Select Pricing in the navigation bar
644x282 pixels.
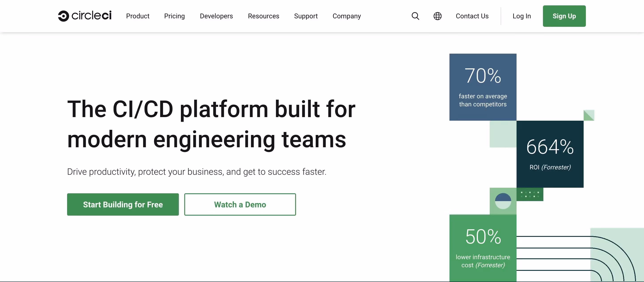[x=174, y=16]
